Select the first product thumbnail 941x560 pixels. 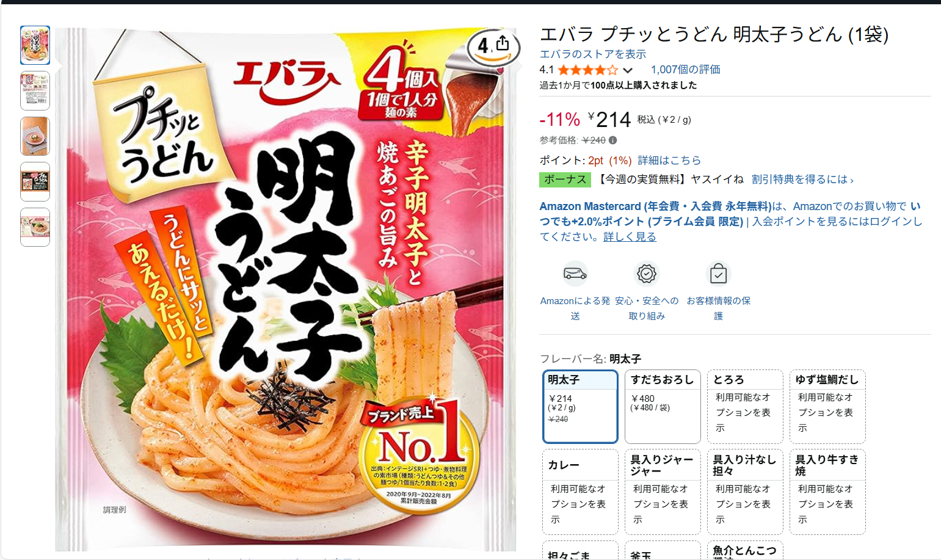click(x=35, y=45)
